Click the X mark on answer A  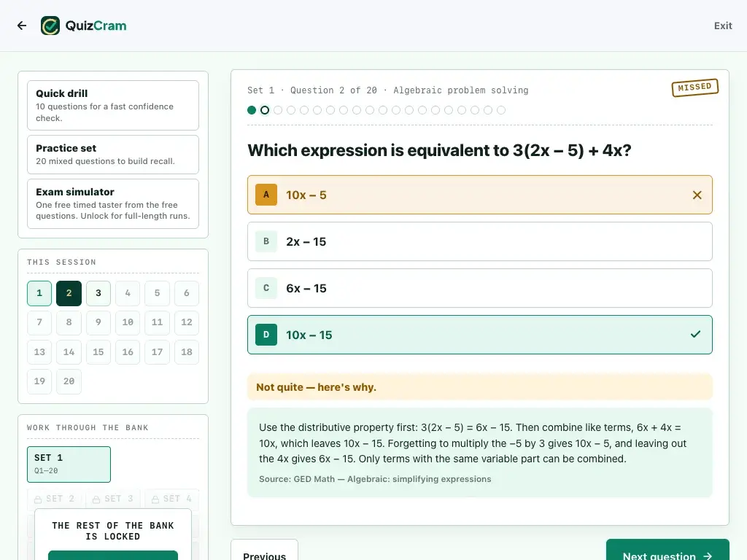click(697, 195)
